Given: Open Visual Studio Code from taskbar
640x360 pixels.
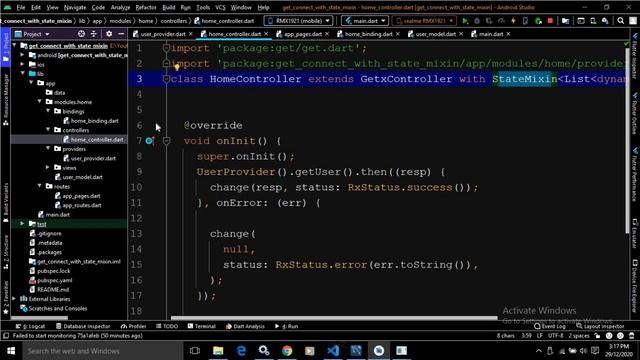Looking at the screenshot, I should coord(333,351).
